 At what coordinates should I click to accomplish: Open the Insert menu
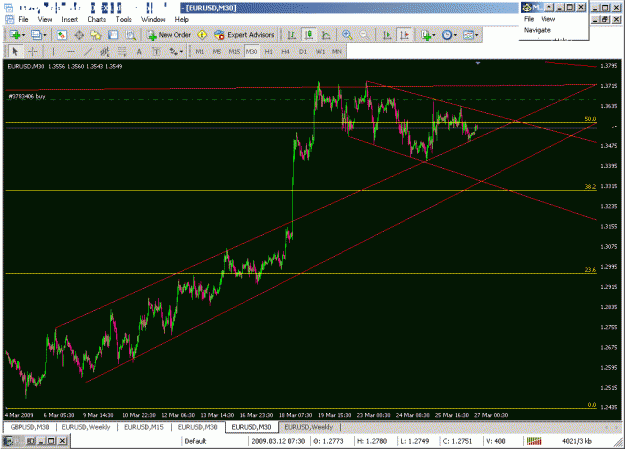(69, 19)
